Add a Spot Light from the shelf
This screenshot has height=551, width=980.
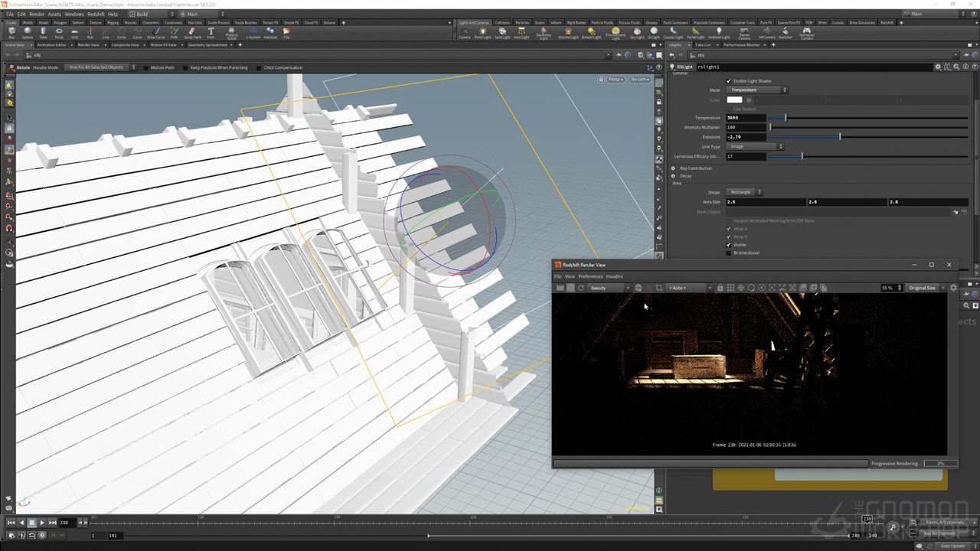coord(502,33)
